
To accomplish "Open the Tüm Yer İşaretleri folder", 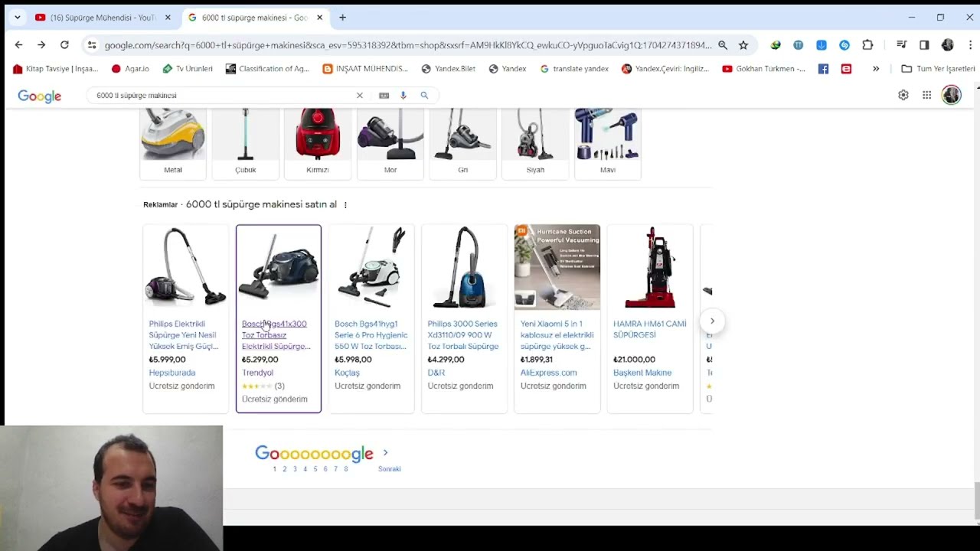I will (938, 69).
